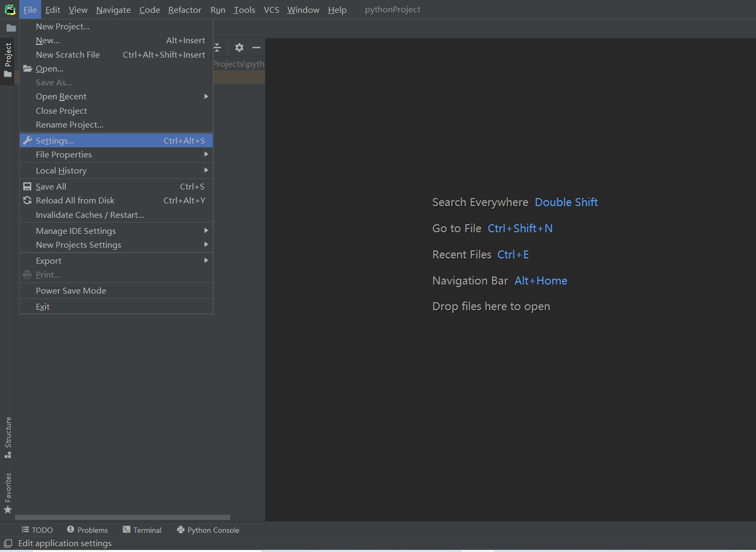The width and height of the screenshot is (756, 552).
Task: Open the File menu
Action: (x=30, y=10)
